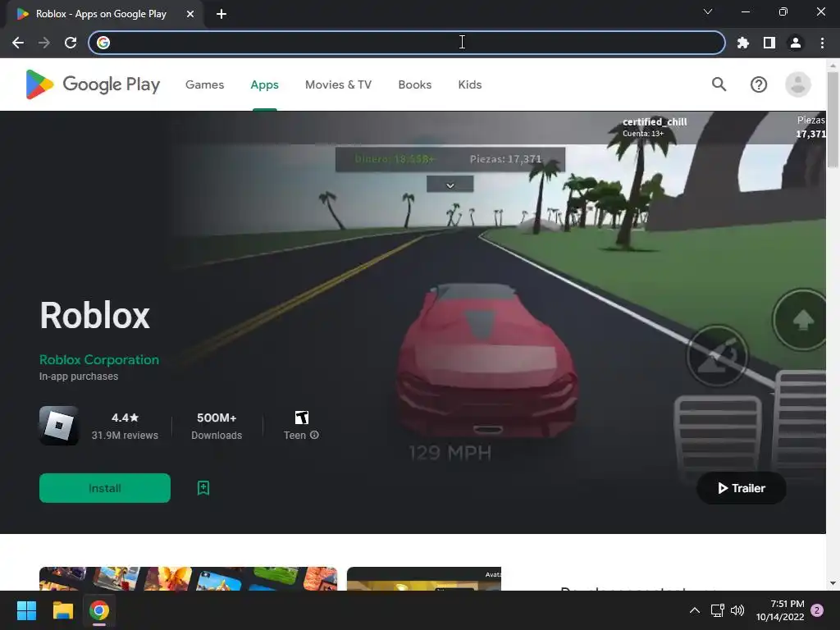Viewport: 840px width, 630px height.
Task: Open the second screenshot thumbnail labeled Avatar
Action: pos(424,578)
